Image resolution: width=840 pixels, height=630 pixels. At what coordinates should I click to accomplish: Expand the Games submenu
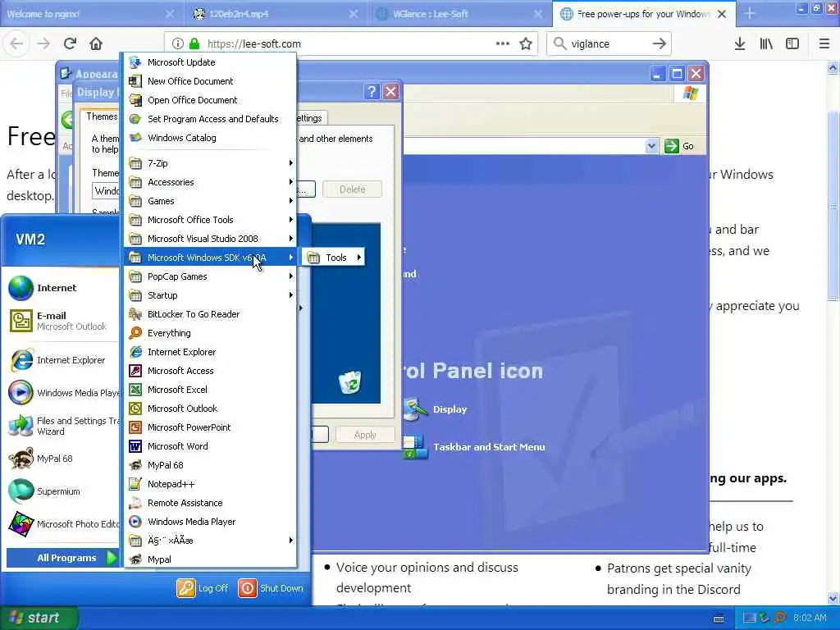[210, 201]
